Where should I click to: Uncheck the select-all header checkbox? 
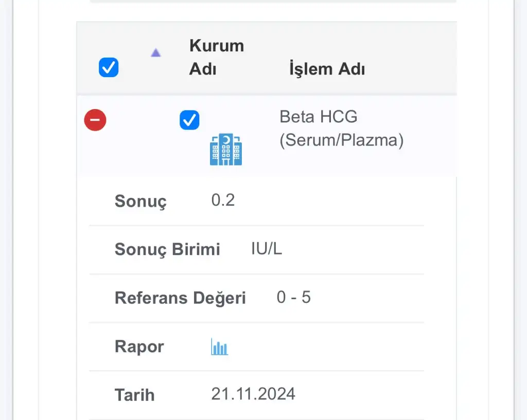point(109,67)
